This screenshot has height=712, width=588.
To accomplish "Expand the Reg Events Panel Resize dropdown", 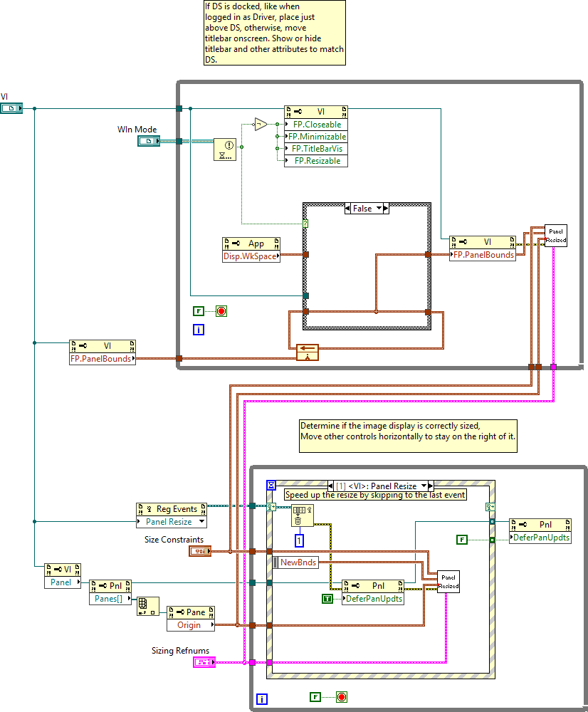I will click(201, 522).
